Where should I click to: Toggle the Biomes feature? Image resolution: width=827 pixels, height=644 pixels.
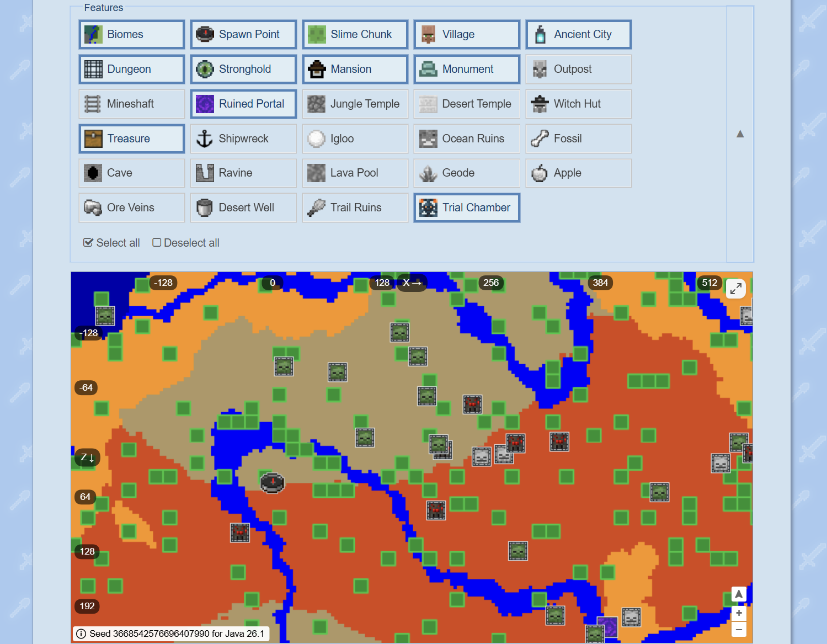131,34
